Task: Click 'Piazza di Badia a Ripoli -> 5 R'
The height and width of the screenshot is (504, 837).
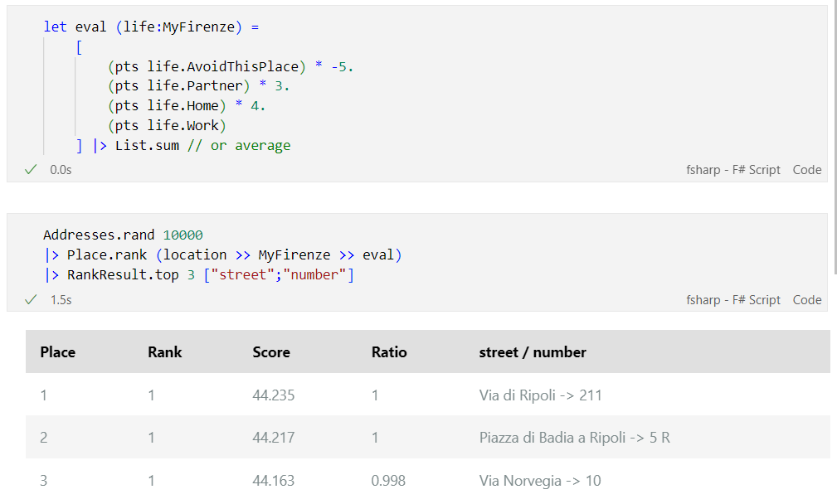Action: (x=574, y=438)
